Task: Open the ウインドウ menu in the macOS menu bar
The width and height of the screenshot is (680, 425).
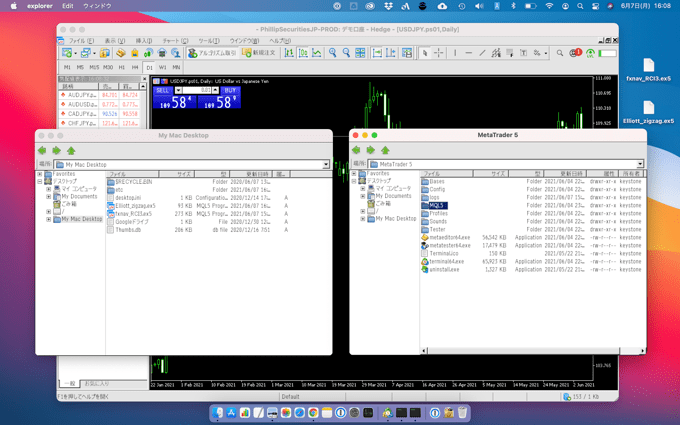Action: point(97,6)
